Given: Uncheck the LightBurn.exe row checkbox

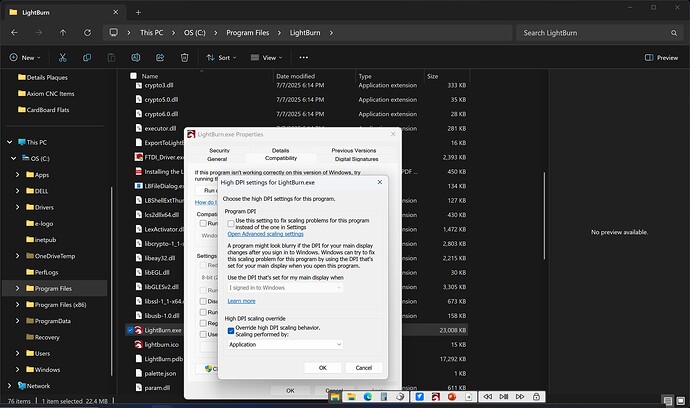Looking at the screenshot, I should [x=130, y=330].
